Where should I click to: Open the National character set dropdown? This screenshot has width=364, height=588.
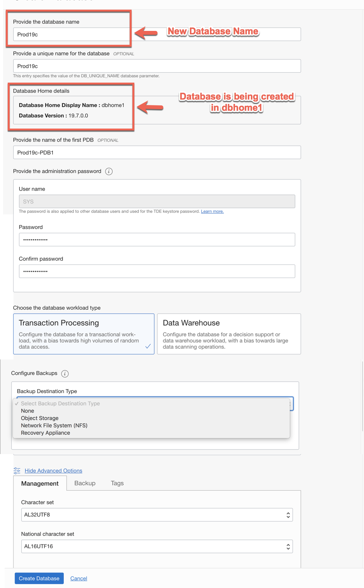157,546
